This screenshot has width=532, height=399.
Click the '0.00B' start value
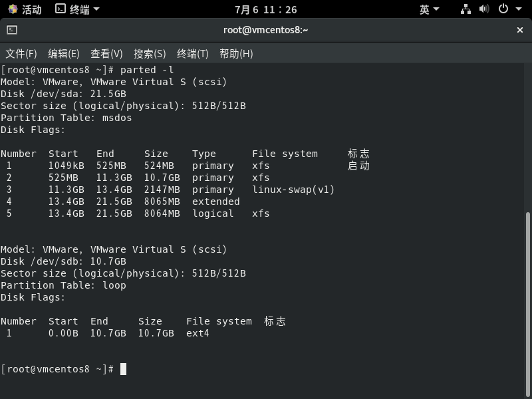(63, 333)
